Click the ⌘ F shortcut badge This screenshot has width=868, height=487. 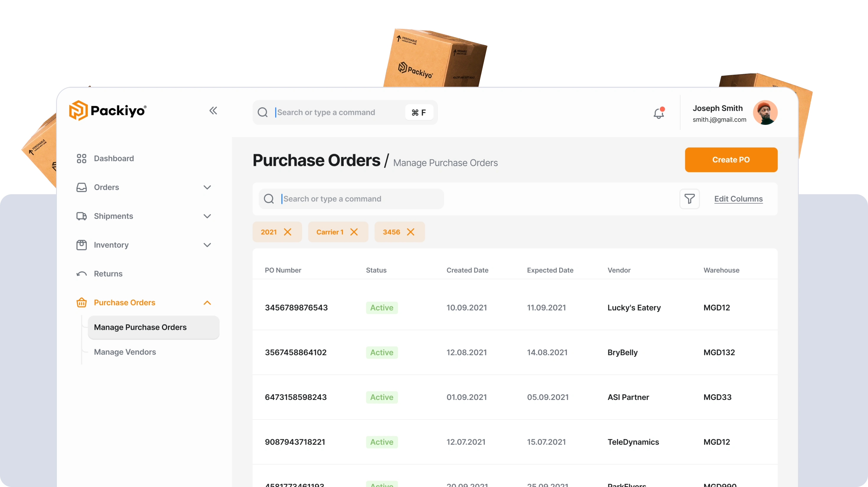click(x=419, y=112)
